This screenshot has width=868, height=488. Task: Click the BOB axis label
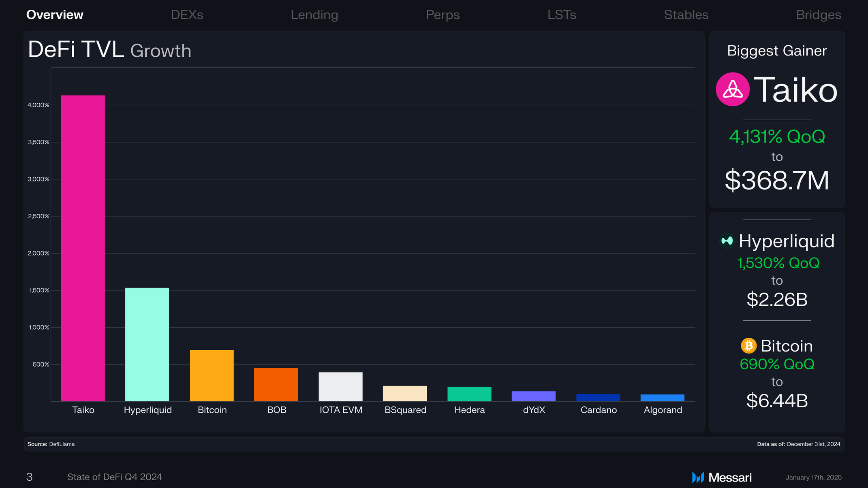pos(277,410)
